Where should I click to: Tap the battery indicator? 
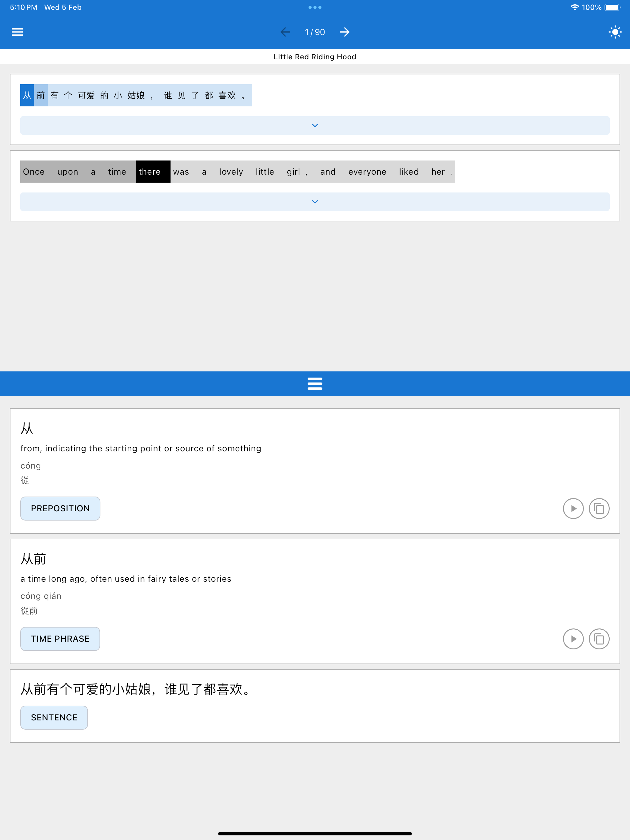(612, 7)
